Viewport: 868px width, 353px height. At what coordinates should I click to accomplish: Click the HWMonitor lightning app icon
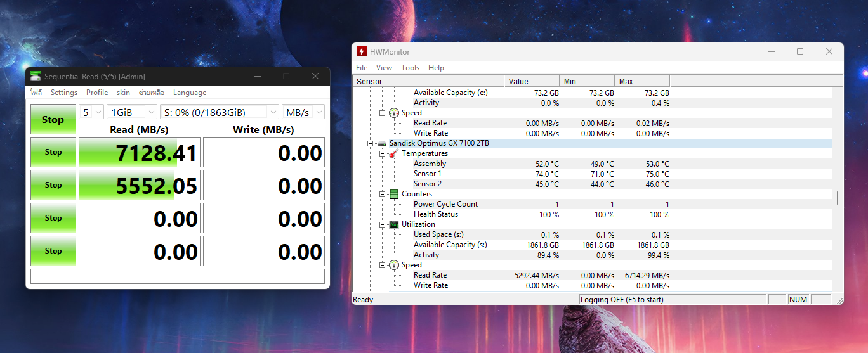pos(361,51)
